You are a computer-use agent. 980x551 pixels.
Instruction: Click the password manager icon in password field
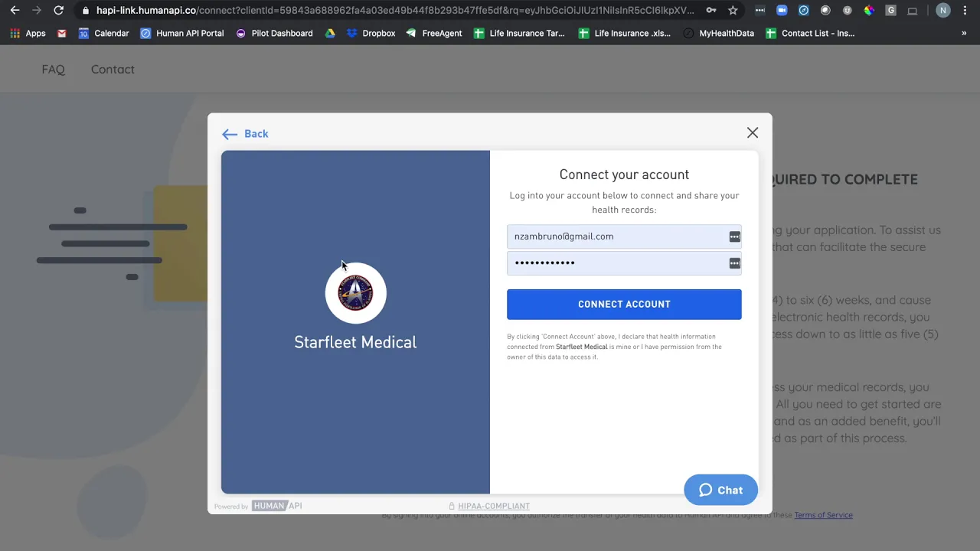734,263
